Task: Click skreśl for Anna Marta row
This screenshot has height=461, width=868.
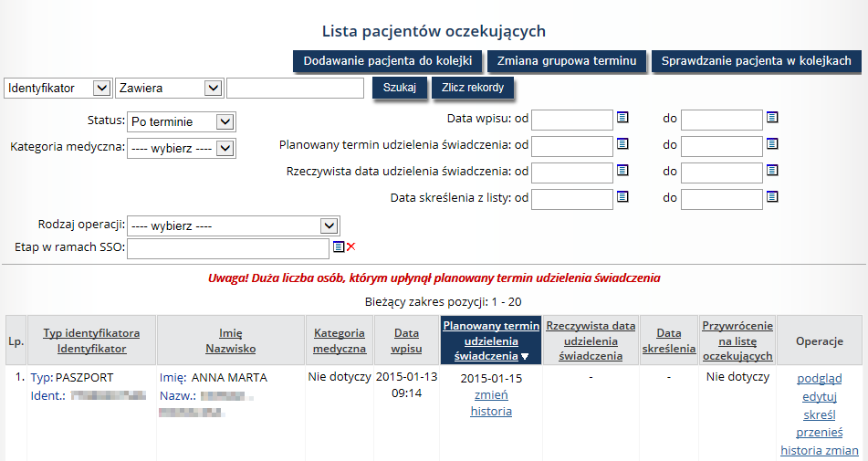Action: click(820, 414)
